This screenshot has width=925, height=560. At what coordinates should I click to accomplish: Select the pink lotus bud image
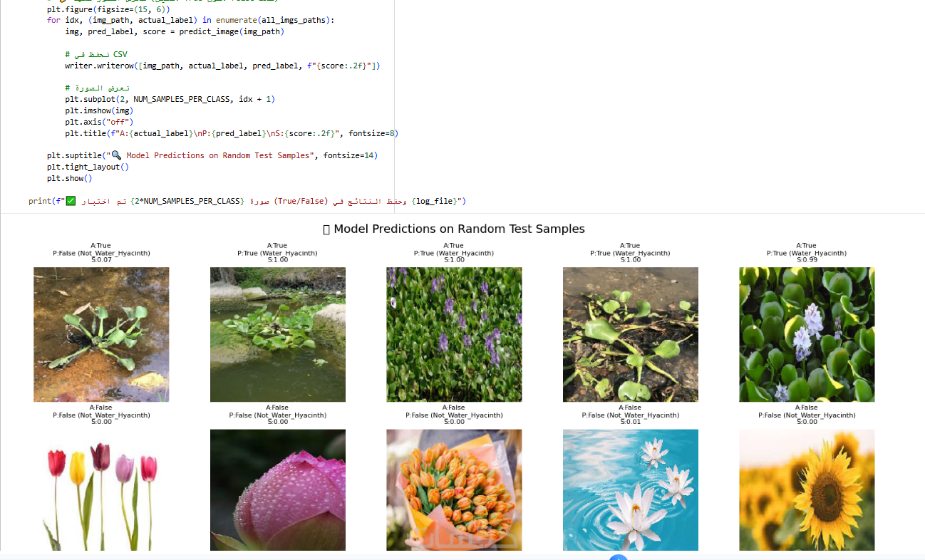[278, 489]
